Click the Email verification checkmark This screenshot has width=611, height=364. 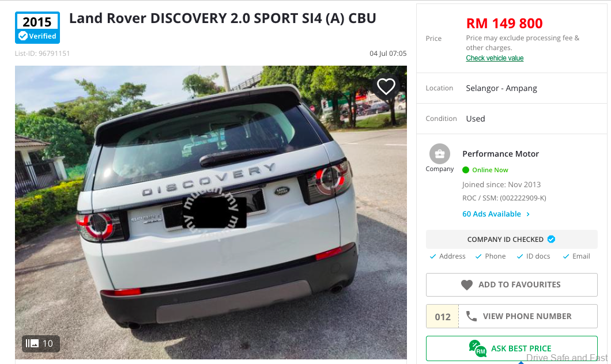pos(566,256)
